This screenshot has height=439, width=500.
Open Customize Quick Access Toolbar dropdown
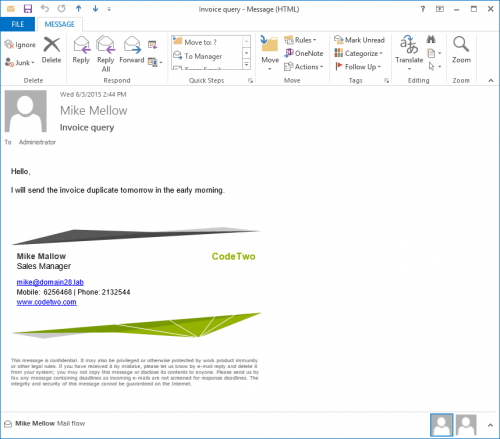pos(109,9)
